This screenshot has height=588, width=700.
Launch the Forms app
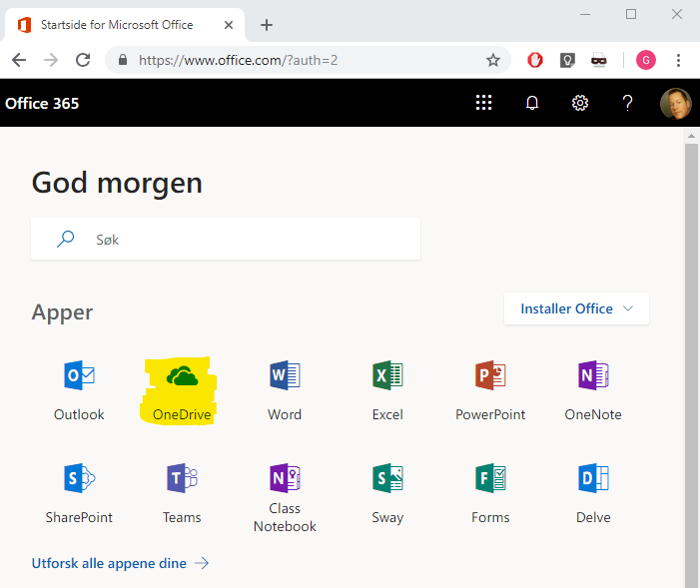click(490, 493)
